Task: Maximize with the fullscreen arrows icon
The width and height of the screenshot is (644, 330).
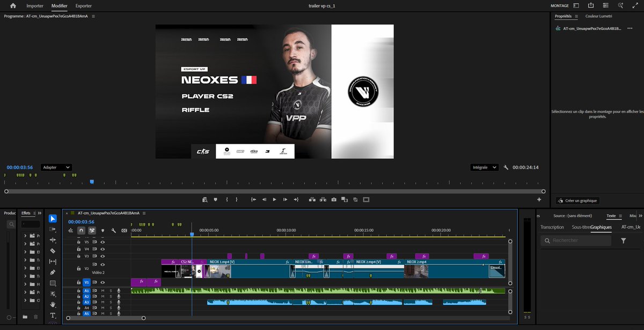Action: 635,6
